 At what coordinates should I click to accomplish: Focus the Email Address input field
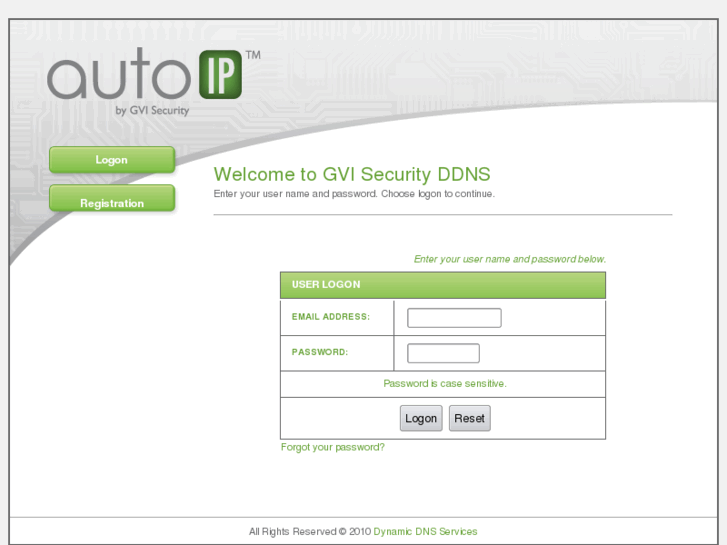[x=454, y=318]
